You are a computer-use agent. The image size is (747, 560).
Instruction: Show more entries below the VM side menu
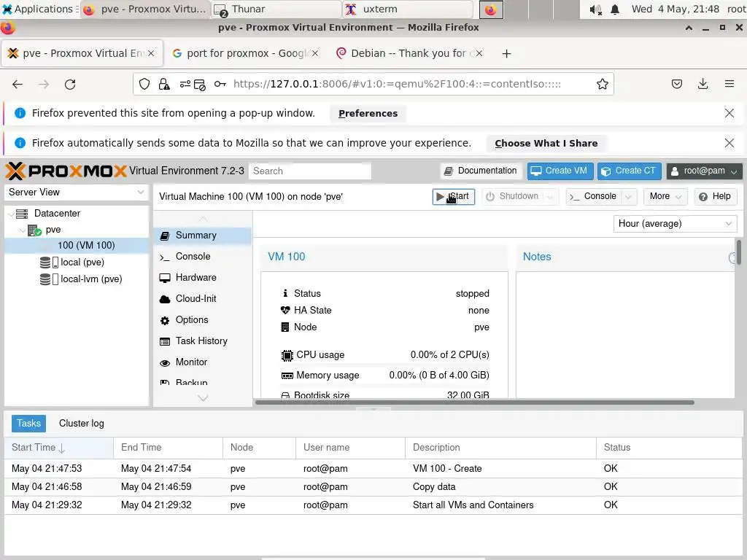[x=203, y=398]
